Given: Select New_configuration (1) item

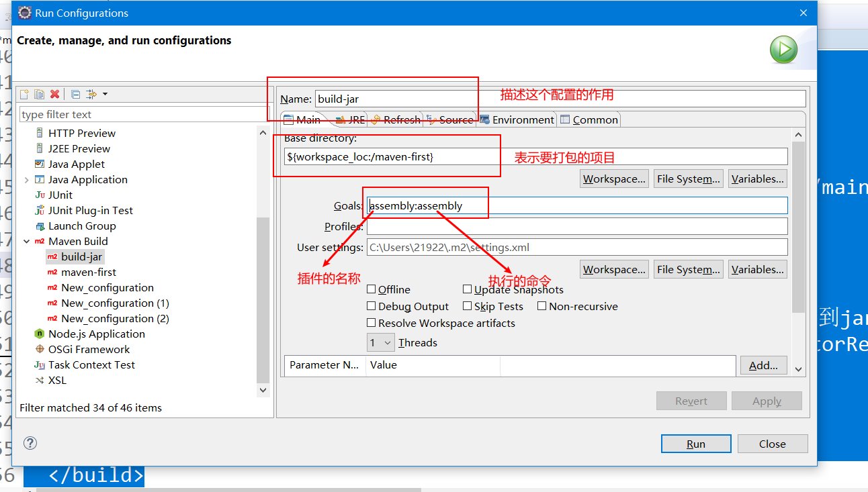Looking at the screenshot, I should pyautogui.click(x=115, y=303).
